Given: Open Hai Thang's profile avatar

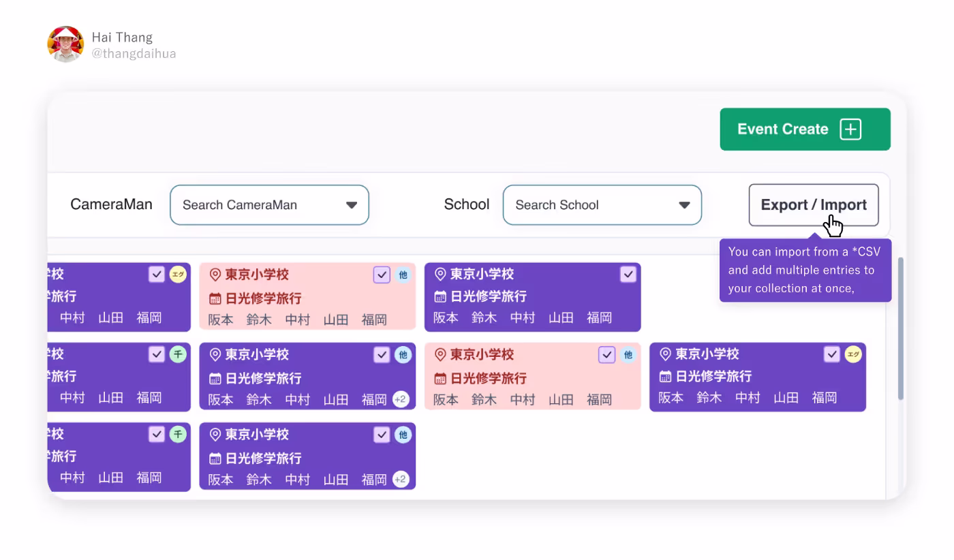Looking at the screenshot, I should tap(65, 44).
